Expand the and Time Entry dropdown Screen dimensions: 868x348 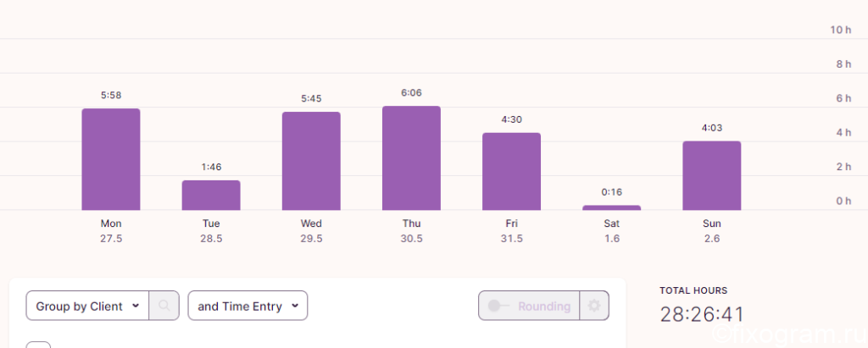[248, 306]
